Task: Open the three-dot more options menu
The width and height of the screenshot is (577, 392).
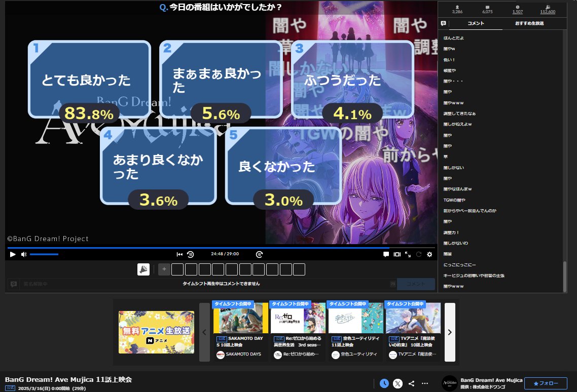Action: pos(425,383)
